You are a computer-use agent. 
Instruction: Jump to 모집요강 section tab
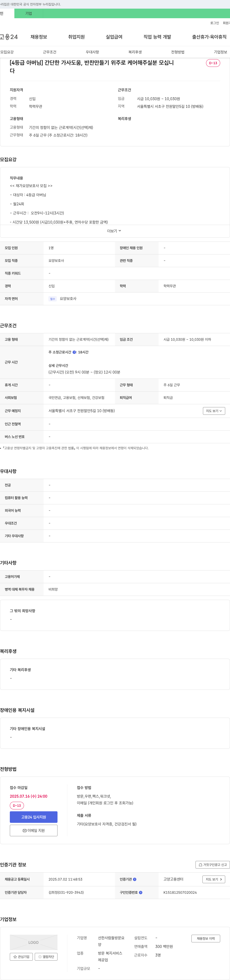pyautogui.click(x=7, y=52)
